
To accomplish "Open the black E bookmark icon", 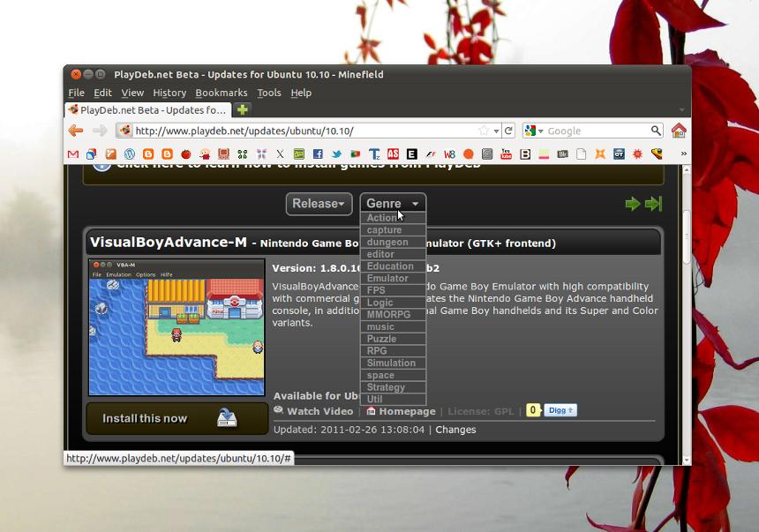I will coord(412,154).
